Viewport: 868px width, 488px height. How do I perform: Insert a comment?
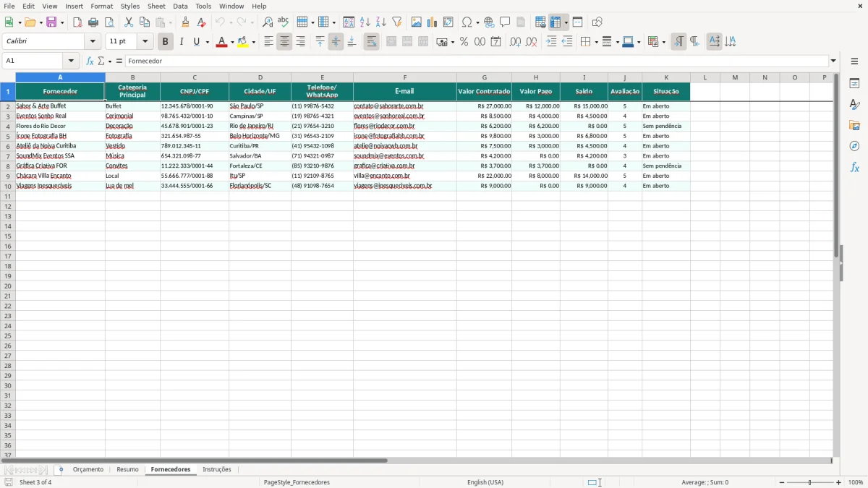coord(505,22)
